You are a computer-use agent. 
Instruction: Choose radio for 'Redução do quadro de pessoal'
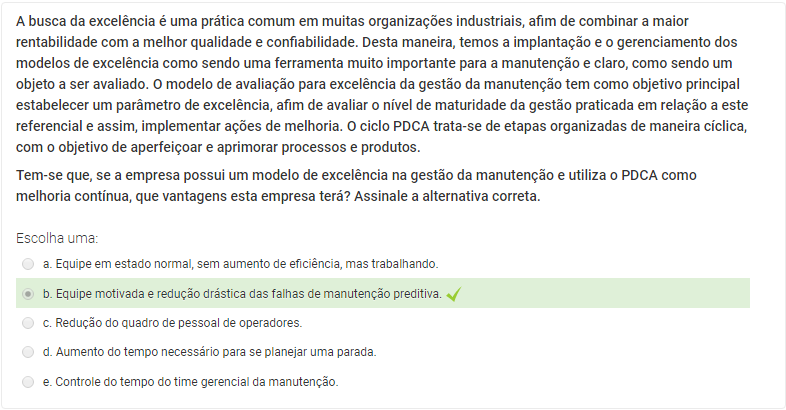[28, 323]
